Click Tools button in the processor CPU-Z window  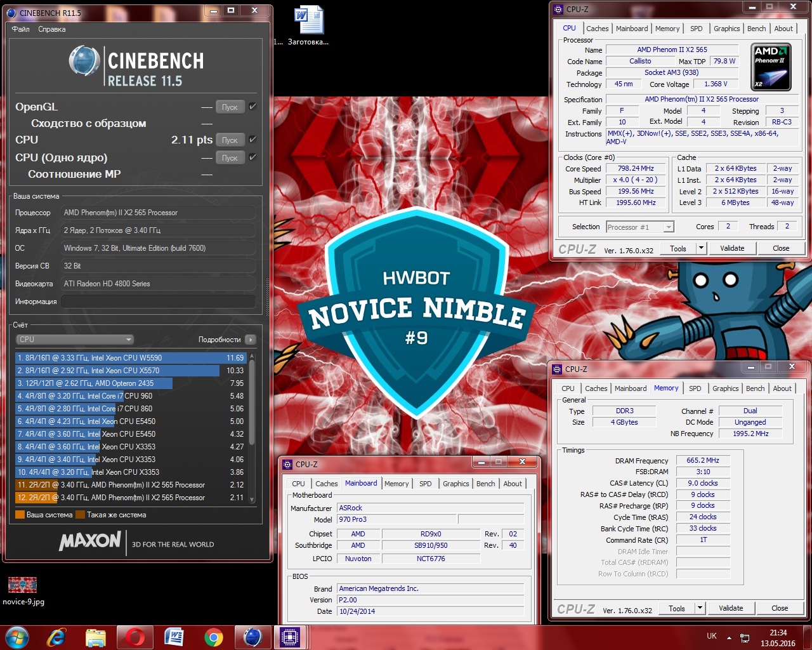[x=678, y=249]
